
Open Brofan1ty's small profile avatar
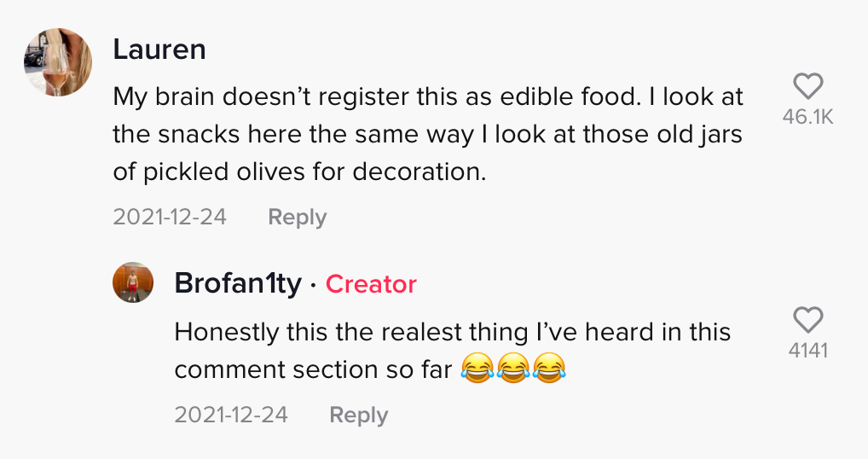click(133, 282)
